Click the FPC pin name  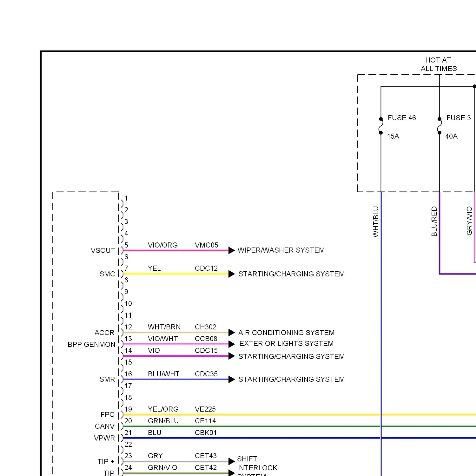(x=108, y=414)
